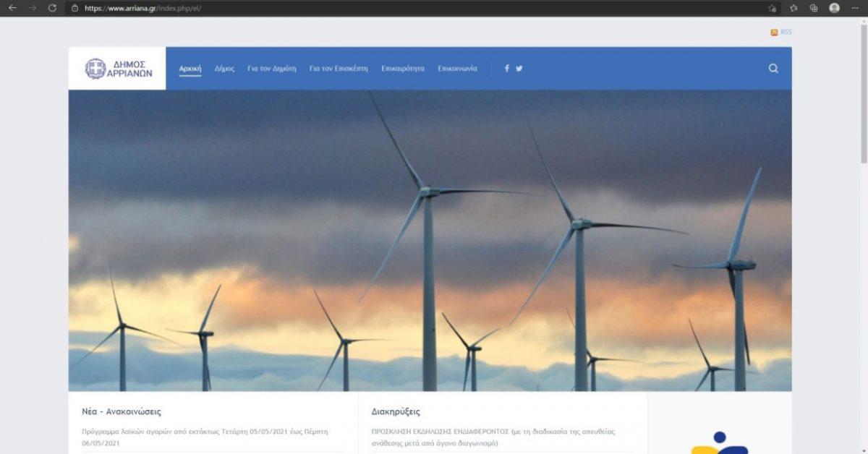Click the search magnifier icon

773,69
